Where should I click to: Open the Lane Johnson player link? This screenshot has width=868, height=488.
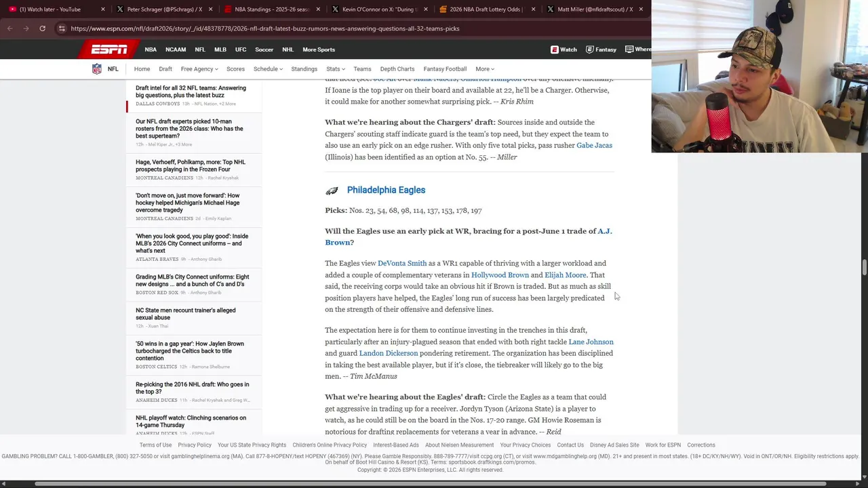click(591, 342)
